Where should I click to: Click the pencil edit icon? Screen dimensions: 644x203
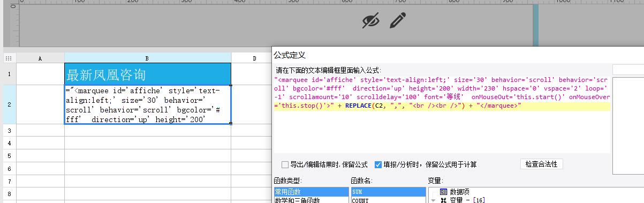click(x=398, y=21)
